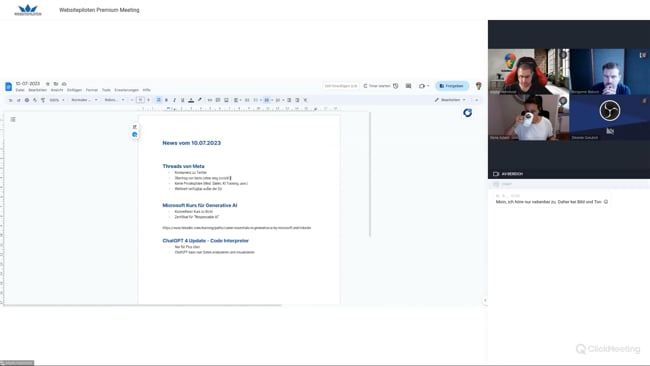
Task: Click the clear formatting icon
Action: coord(306,100)
